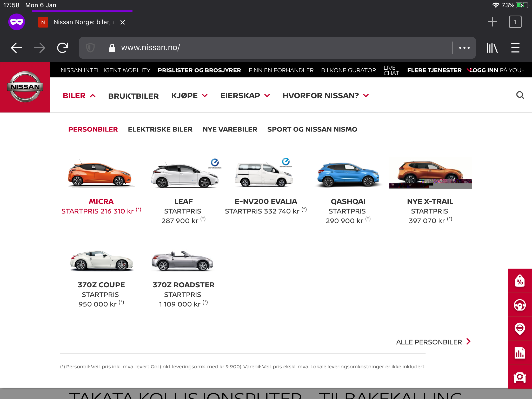The height and width of the screenshot is (399, 532).
Task: Open tracking protection shield icon
Action: coord(90,48)
